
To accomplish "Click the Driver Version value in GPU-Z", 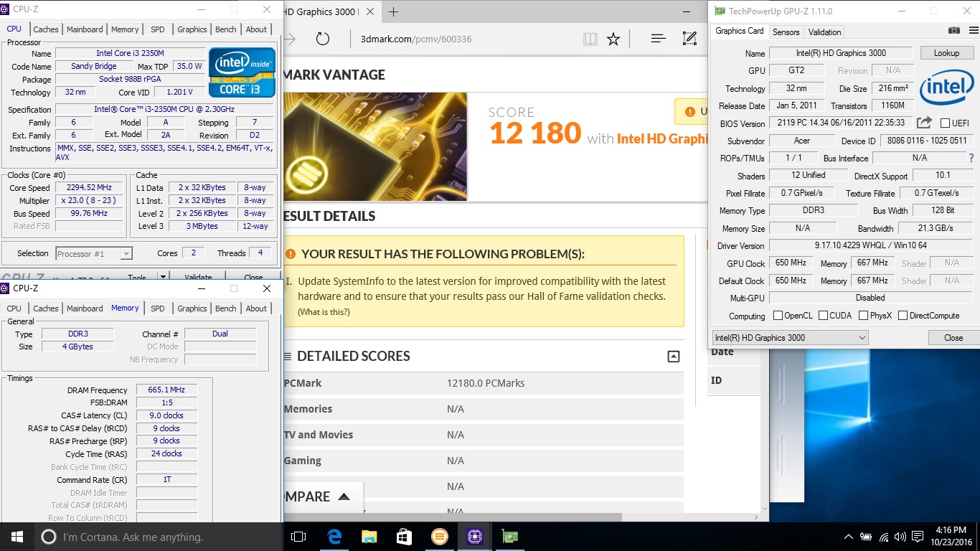I will pos(870,245).
